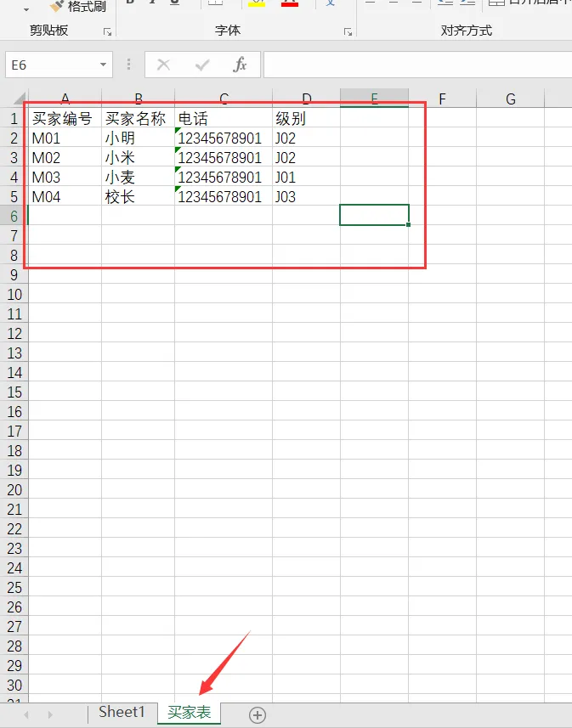The width and height of the screenshot is (572, 728).
Task: Click the 电话 header cell
Action: coord(224,118)
